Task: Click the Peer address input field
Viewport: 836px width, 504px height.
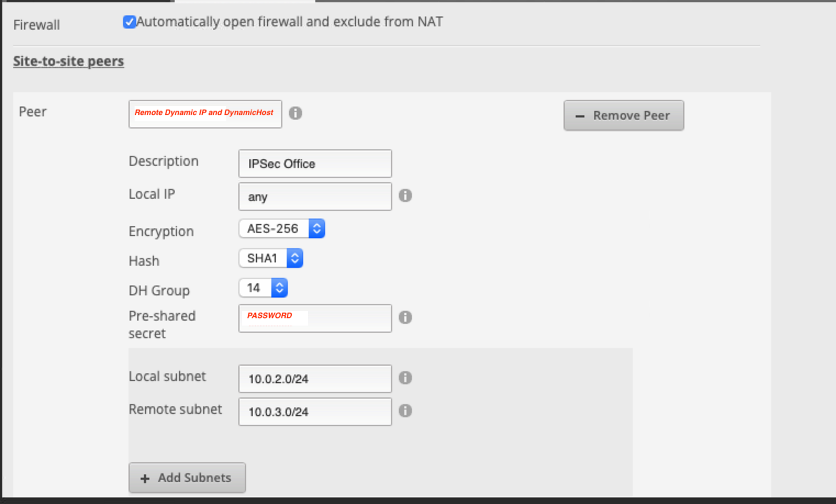Action: 205,114
